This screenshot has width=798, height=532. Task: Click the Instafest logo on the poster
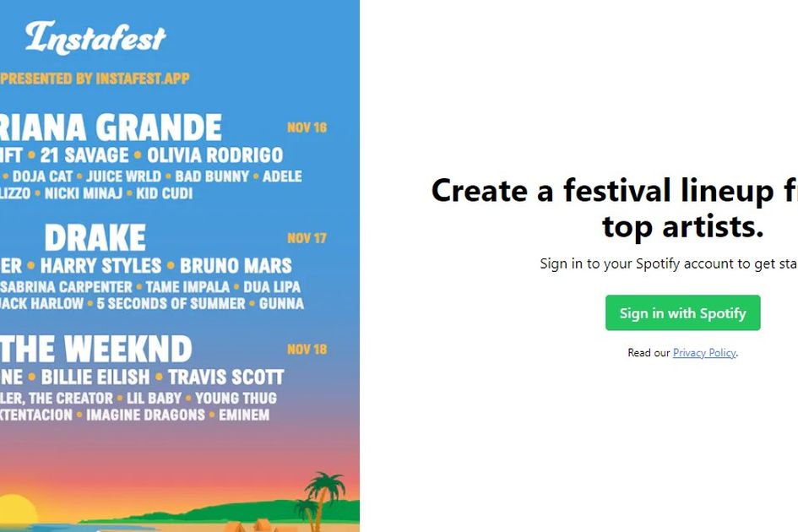(95, 38)
